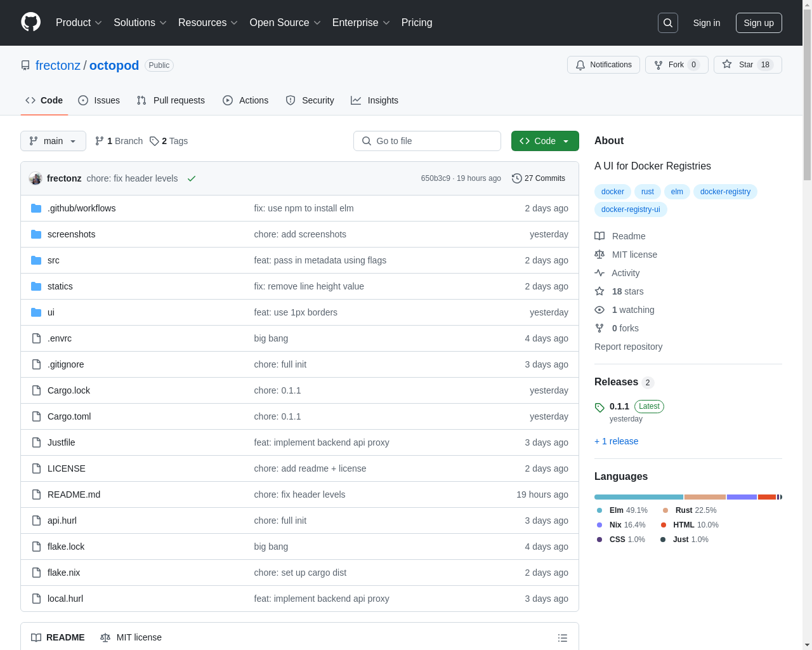This screenshot has width=812, height=650.
Task: Open the 1 Branch link
Action: [x=119, y=141]
